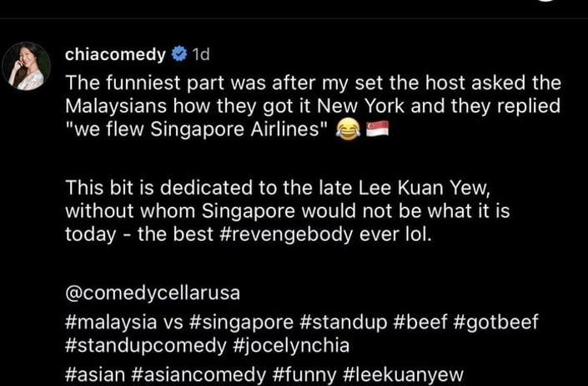This screenshot has width=588, height=386.
Task: Open chiacomedy profile picture
Action: [26, 66]
